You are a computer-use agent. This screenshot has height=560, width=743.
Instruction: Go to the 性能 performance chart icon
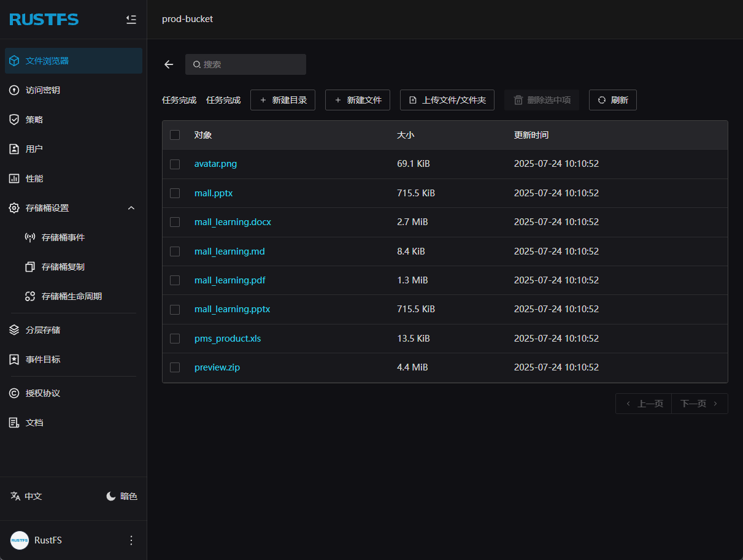pos(14,178)
